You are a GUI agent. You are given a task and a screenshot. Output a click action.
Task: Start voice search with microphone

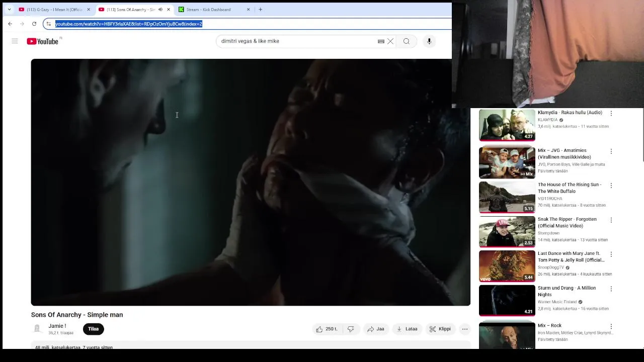tap(429, 41)
